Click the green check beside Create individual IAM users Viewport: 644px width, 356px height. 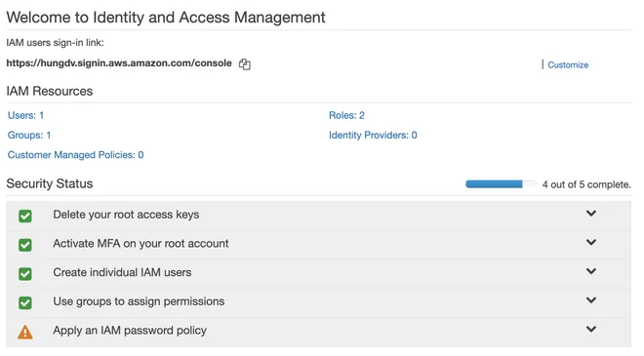click(25, 274)
